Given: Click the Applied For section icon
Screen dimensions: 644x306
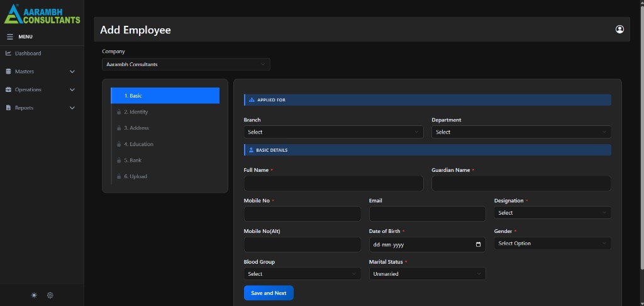Looking at the screenshot, I should pyautogui.click(x=252, y=100).
